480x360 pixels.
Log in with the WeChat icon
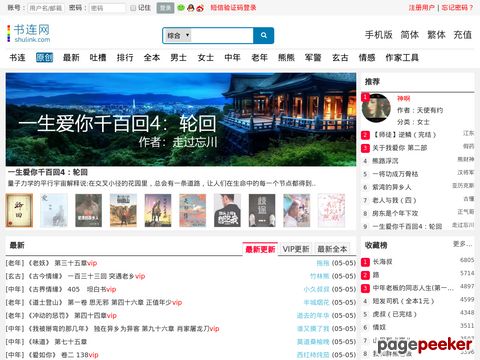point(181,8)
